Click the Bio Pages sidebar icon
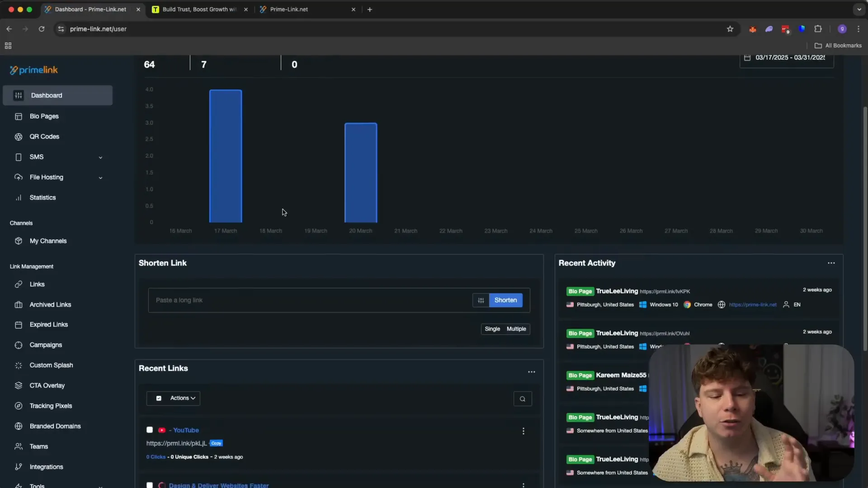The image size is (868, 488). [19, 117]
